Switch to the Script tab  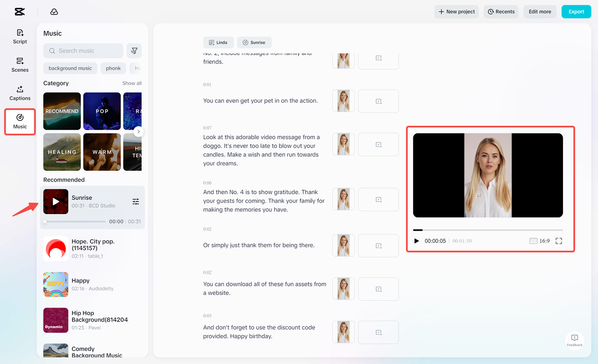(20, 36)
